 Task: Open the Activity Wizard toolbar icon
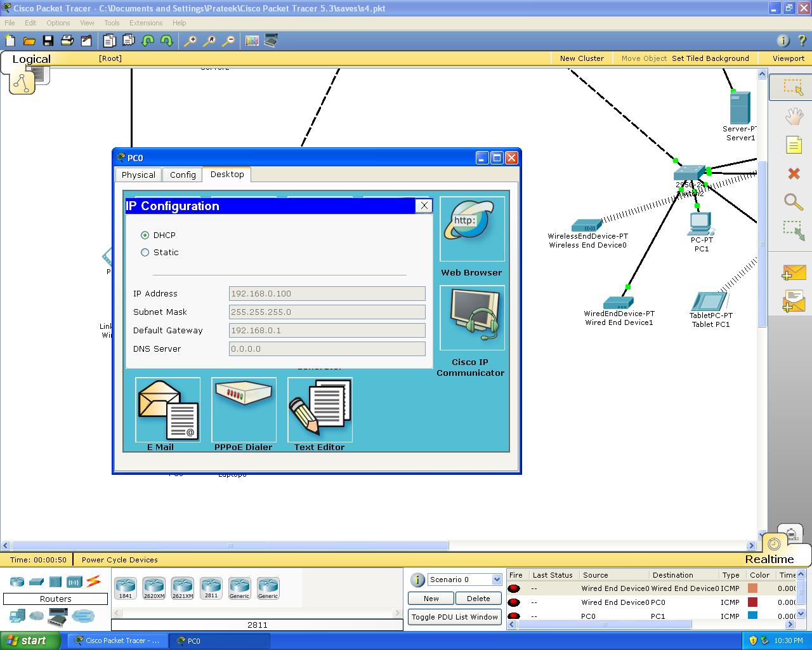[86, 41]
